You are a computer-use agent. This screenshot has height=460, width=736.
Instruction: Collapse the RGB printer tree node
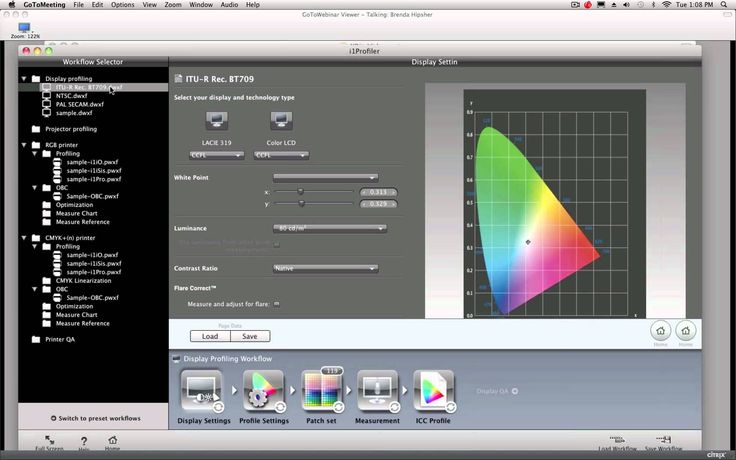click(24, 145)
